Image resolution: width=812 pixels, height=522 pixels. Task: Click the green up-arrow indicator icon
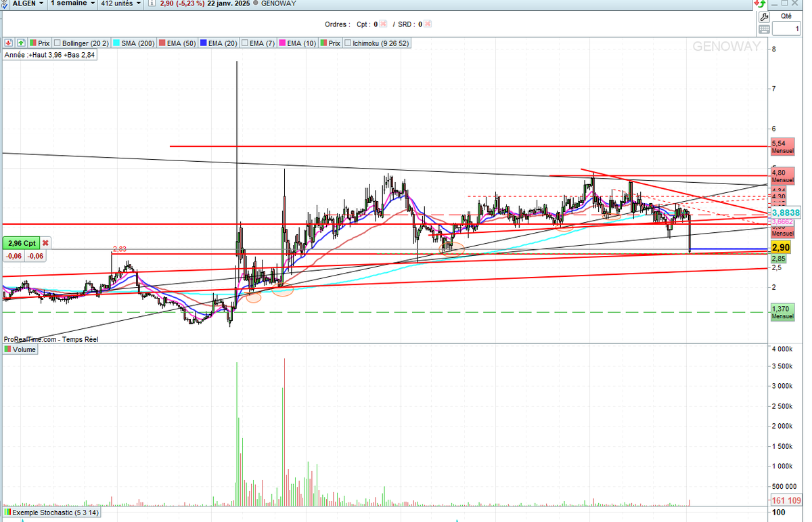point(21,43)
